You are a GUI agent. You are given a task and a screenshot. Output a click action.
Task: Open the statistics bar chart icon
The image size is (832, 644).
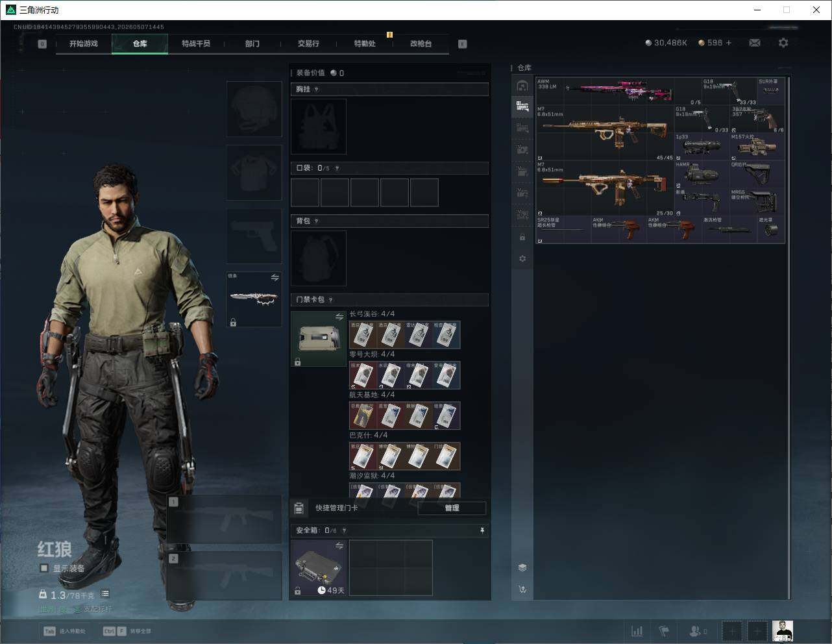point(637,631)
